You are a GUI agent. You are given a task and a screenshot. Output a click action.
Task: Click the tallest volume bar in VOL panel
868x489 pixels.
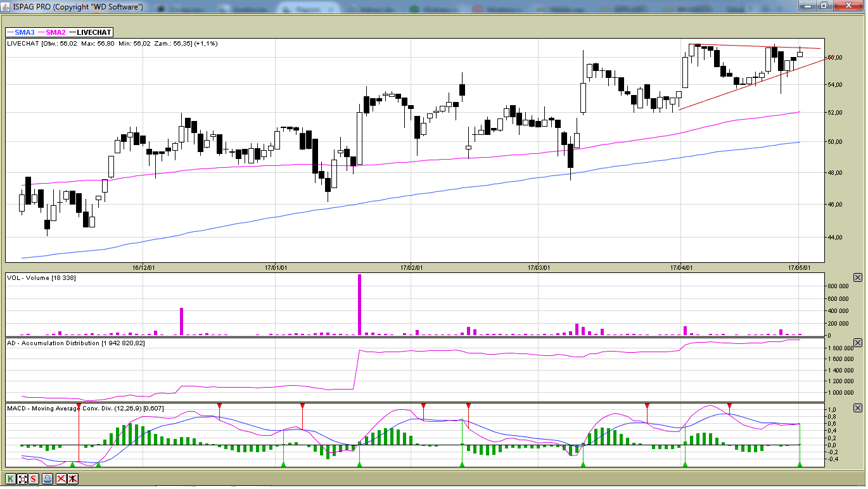point(359,304)
